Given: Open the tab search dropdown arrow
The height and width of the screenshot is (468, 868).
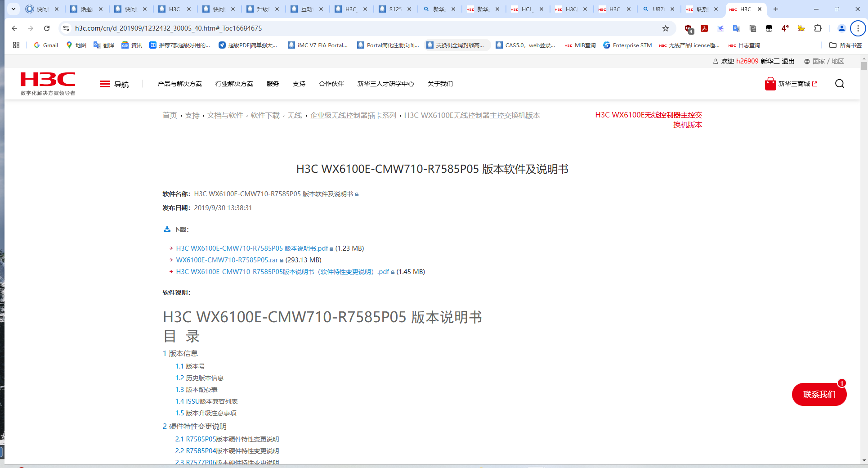Looking at the screenshot, I should coord(13,9).
